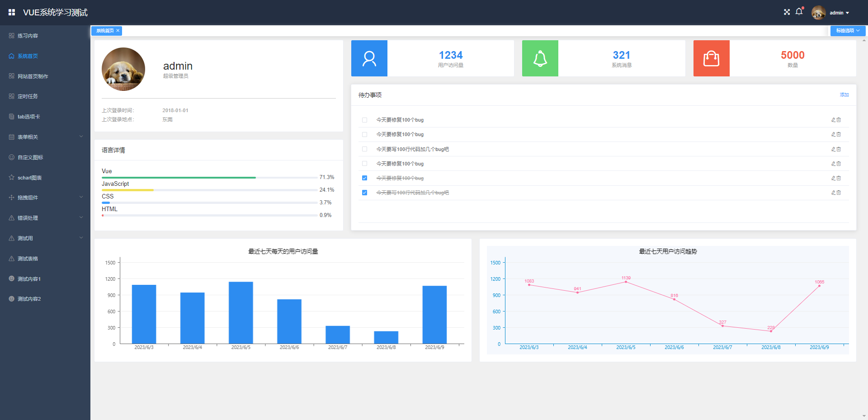Click the 5000 数量 value

(793, 55)
